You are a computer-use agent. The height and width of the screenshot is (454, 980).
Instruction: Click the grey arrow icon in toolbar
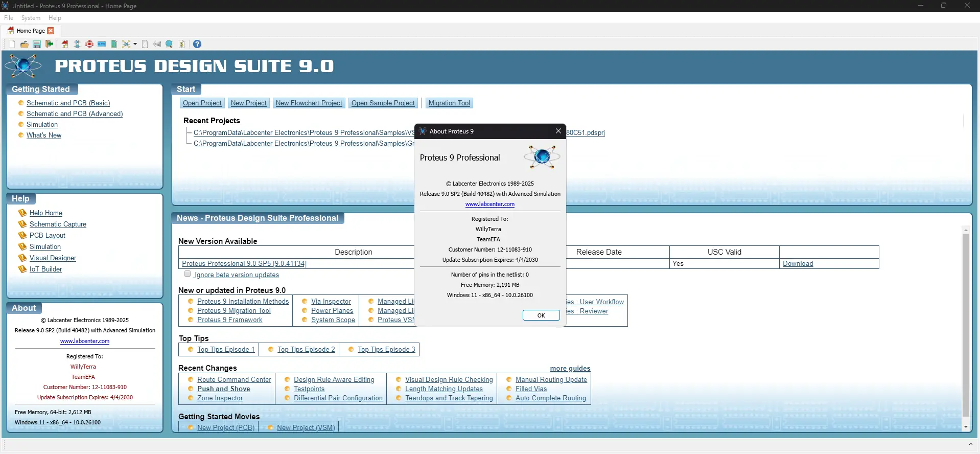pos(157,44)
